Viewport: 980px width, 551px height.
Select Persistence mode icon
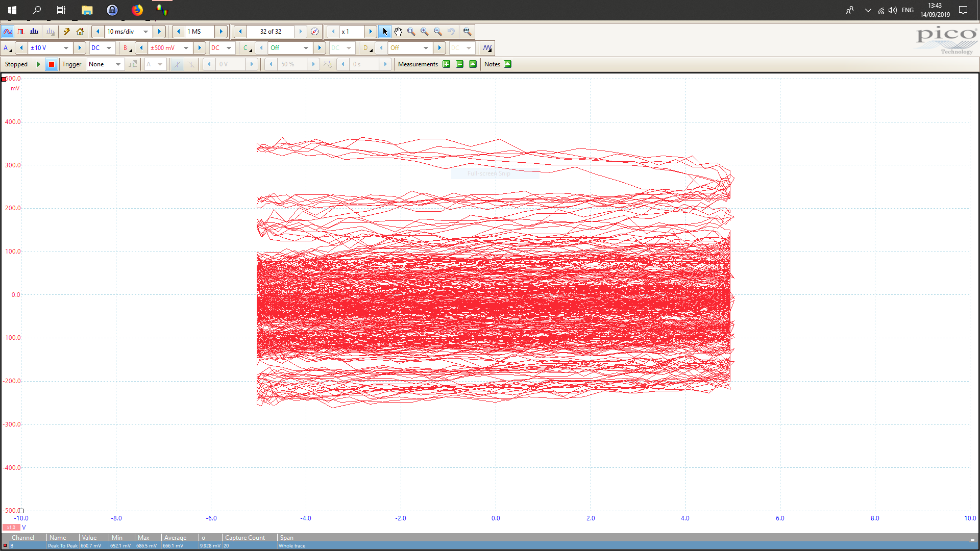click(21, 32)
